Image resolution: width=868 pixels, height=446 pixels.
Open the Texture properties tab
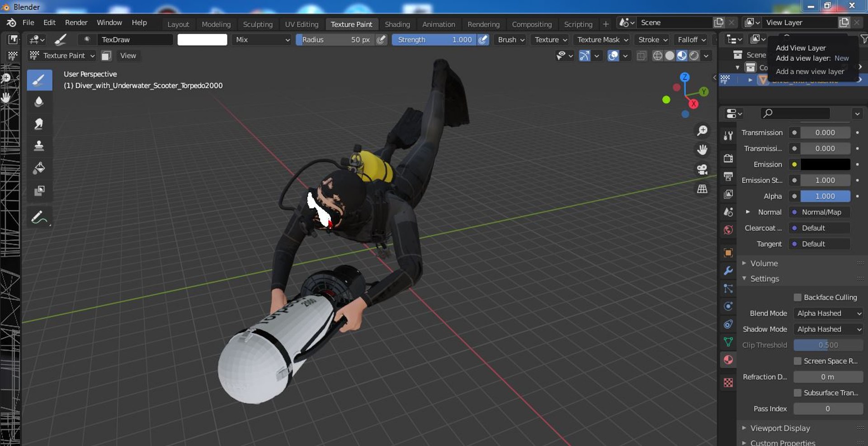(x=728, y=383)
